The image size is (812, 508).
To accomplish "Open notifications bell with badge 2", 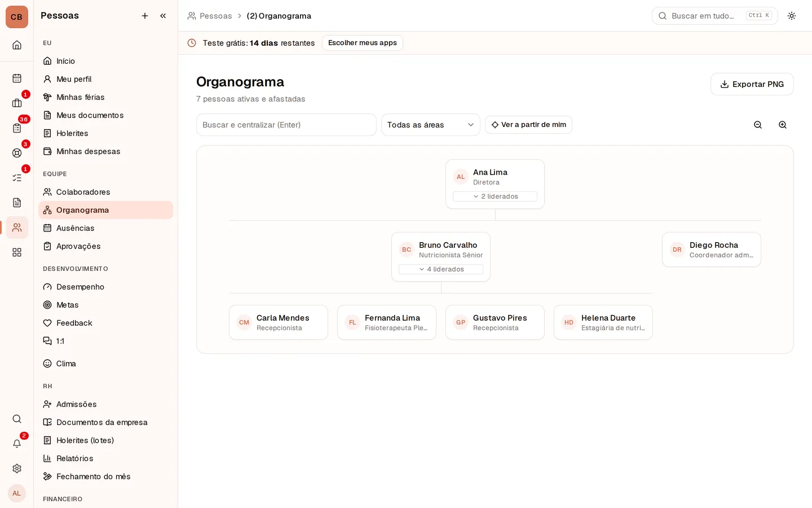I will point(17,444).
